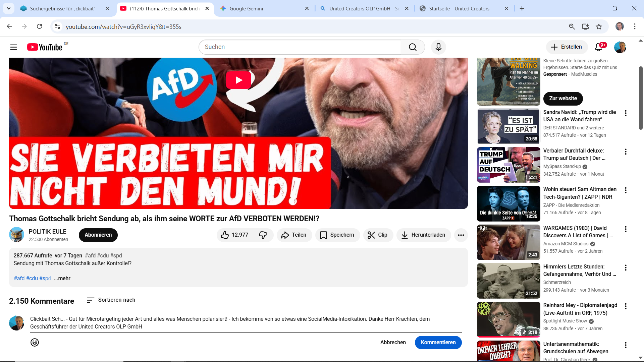Reload the page in browser

click(39, 26)
